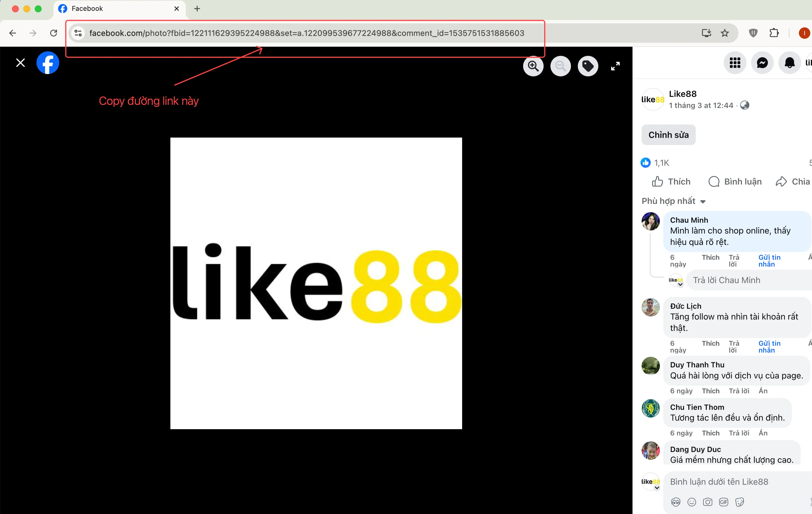This screenshot has width=812, height=514.
Task: Bookmark this page with the star
Action: pos(725,33)
